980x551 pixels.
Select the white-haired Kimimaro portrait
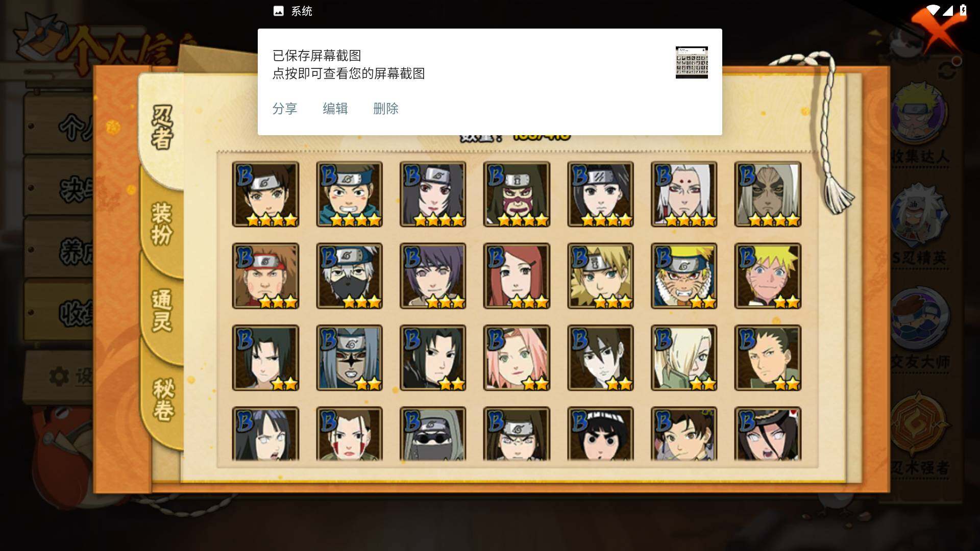coord(684,194)
